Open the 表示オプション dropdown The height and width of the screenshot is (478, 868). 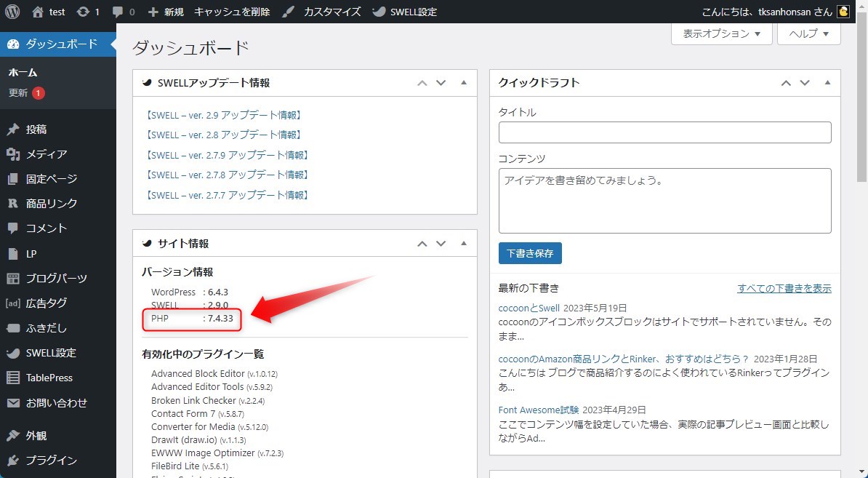(x=721, y=33)
